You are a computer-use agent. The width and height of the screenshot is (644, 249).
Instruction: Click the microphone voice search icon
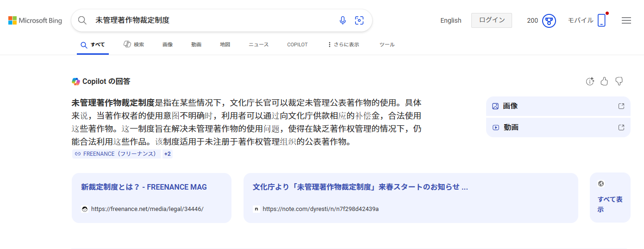click(343, 20)
